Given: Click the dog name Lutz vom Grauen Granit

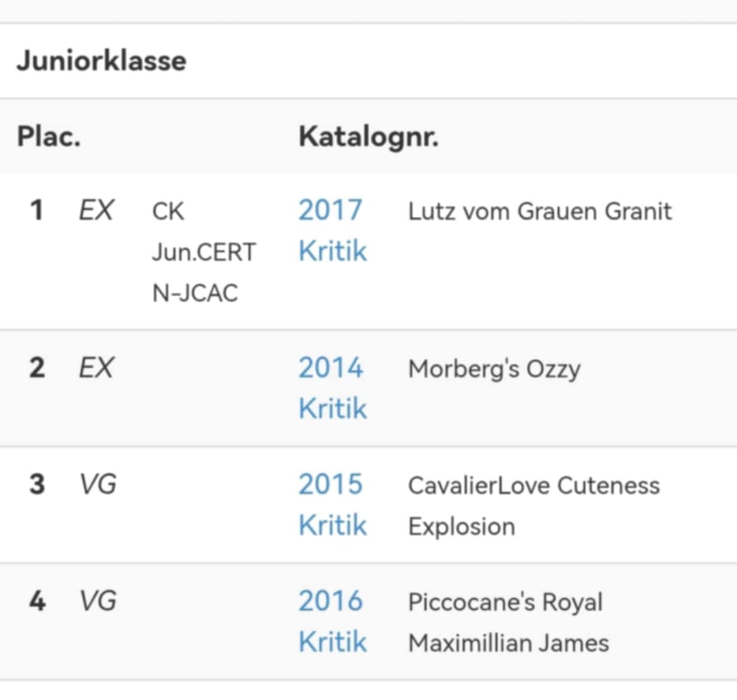Looking at the screenshot, I should coord(540,211).
